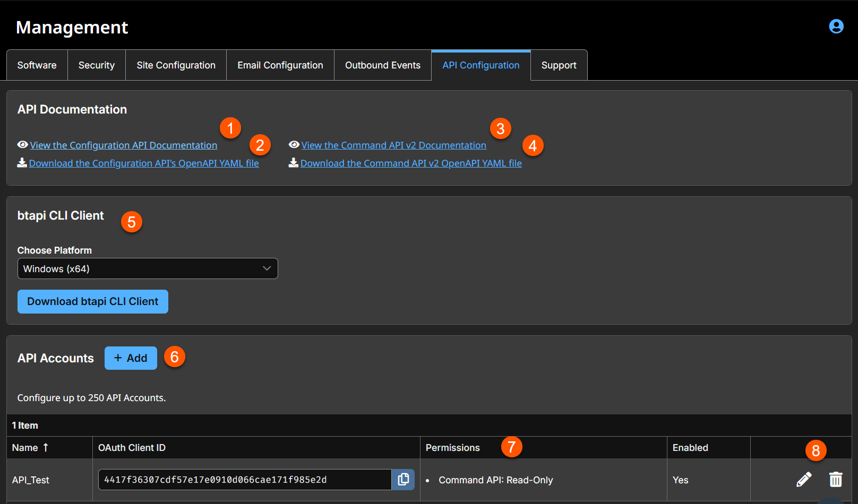Click the 'API Documentation' section heading

coord(72,109)
